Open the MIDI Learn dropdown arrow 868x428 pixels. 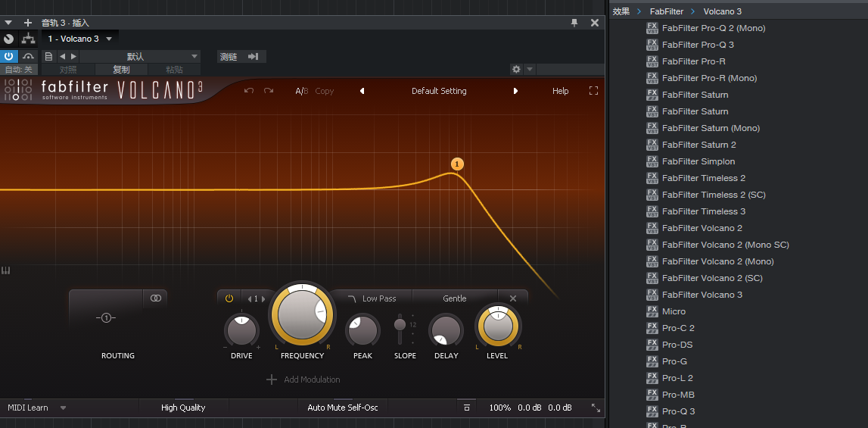[x=63, y=408]
